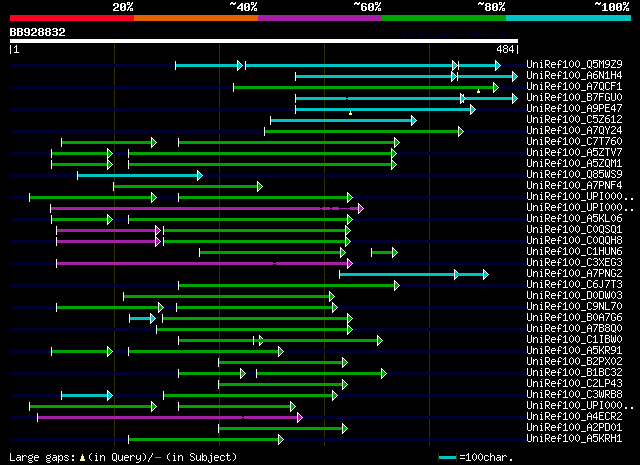Select the UniRef100_C3XEG3 label
Viewport: 640px width, 465px height.
coord(574,263)
